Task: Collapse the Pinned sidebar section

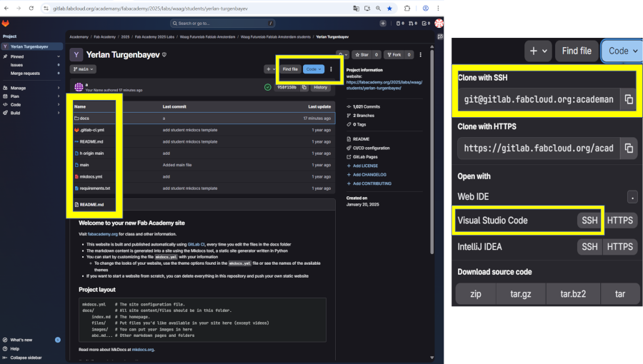Action: (31, 56)
